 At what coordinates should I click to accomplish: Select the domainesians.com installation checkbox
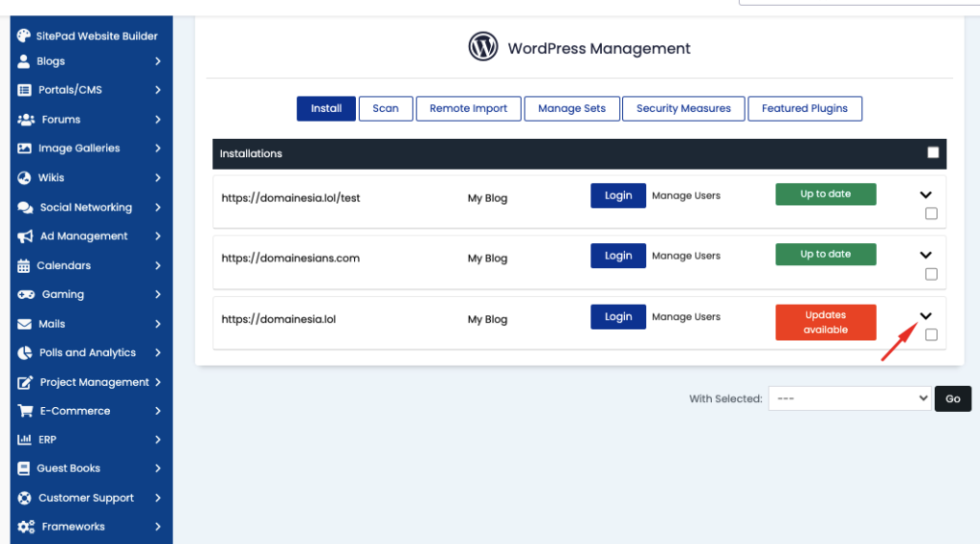pos(931,275)
